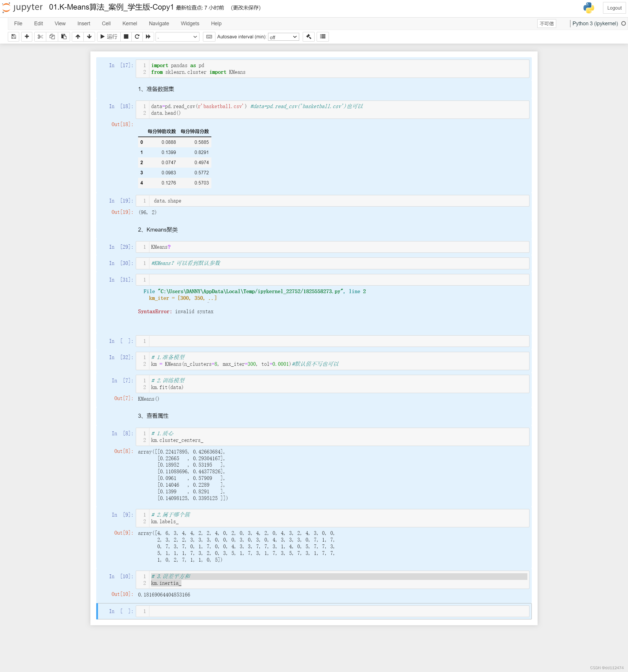Restart kernel and run all cells icon

pyautogui.click(x=148, y=37)
